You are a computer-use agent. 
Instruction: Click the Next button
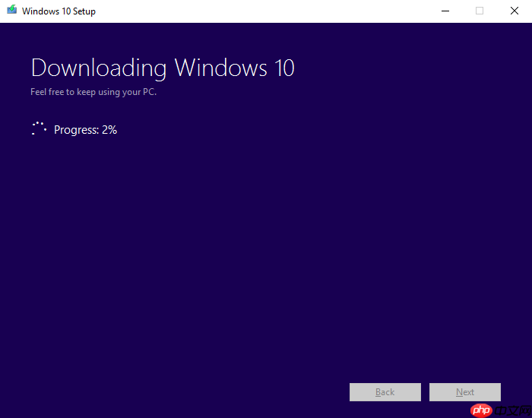tap(465, 392)
